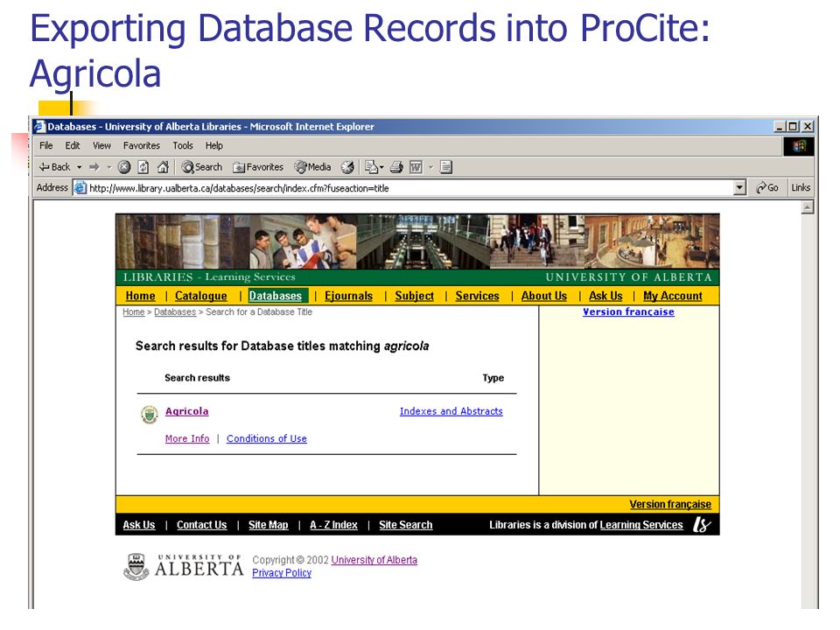Click the Windows flag throbber icon
The width and height of the screenshot is (840, 630).
point(799,146)
